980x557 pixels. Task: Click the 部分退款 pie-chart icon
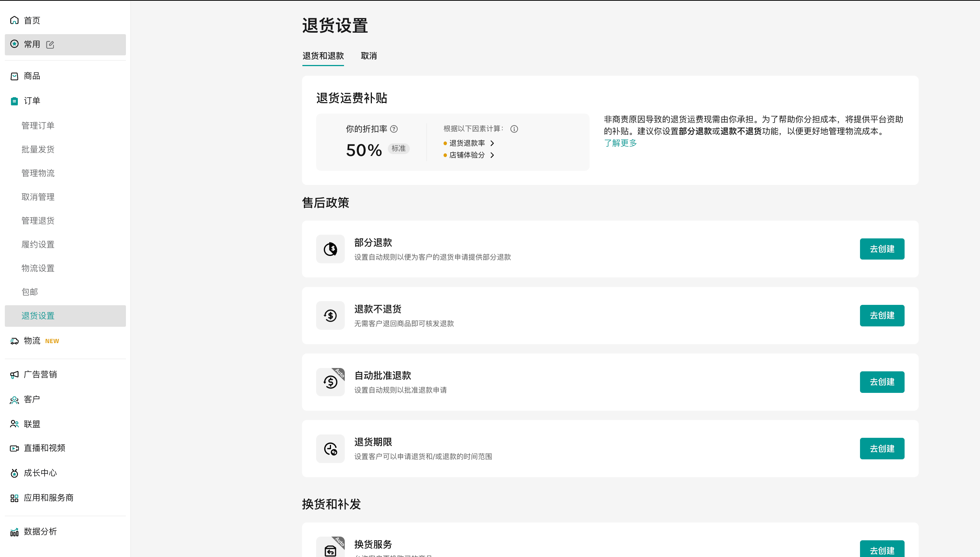(x=330, y=249)
